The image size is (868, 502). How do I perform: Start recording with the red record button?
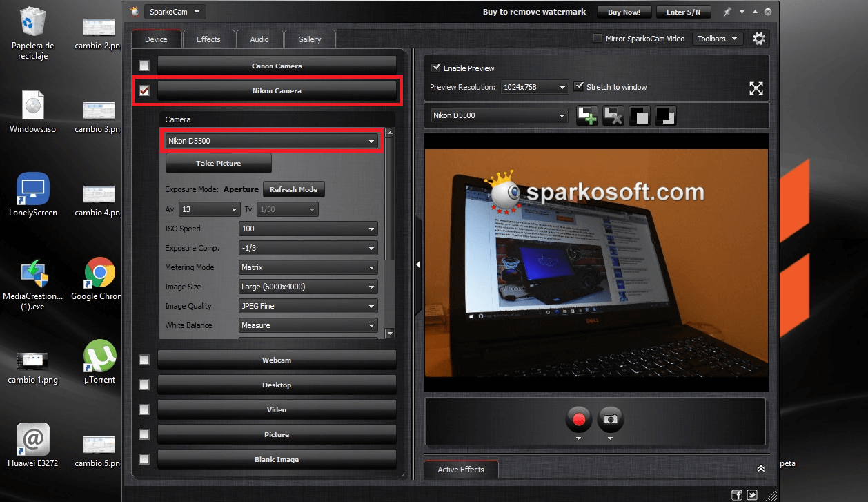[579, 418]
